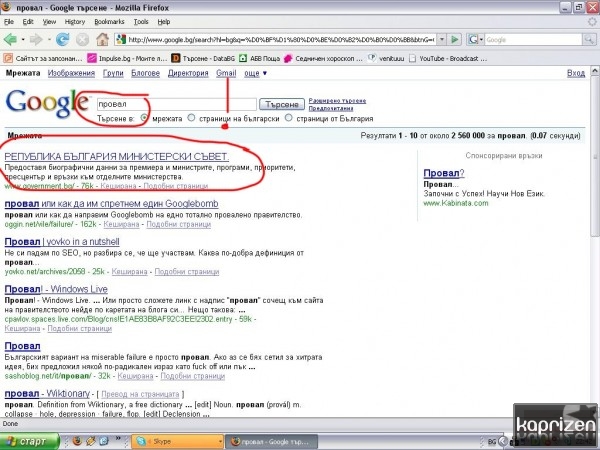The image size is (600, 450).
Task: Open the 'Изображения' images link
Action: point(71,73)
